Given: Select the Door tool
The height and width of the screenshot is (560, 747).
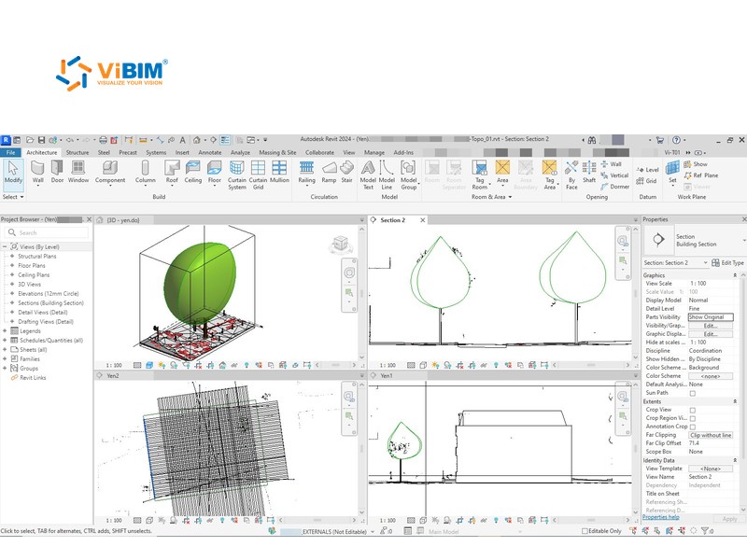Looking at the screenshot, I should pyautogui.click(x=57, y=172).
